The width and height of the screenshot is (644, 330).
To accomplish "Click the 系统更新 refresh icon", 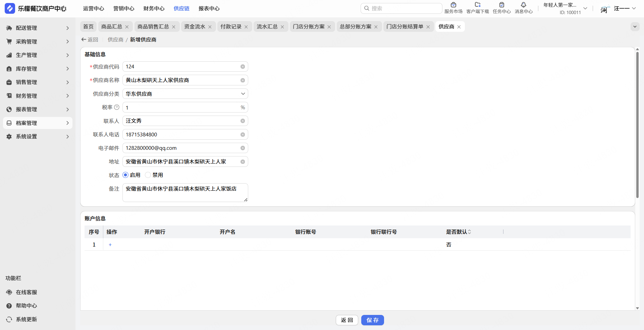I will [x=9, y=320].
